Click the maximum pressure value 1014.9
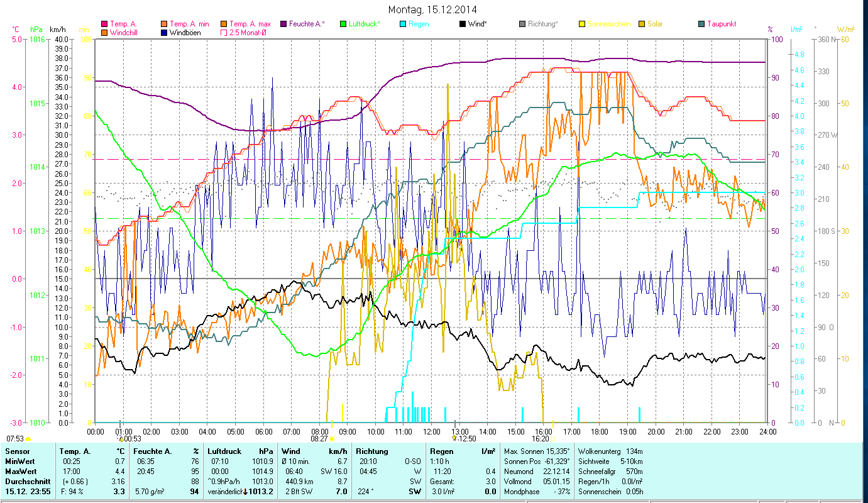This screenshot has width=868, height=503. coord(261,472)
